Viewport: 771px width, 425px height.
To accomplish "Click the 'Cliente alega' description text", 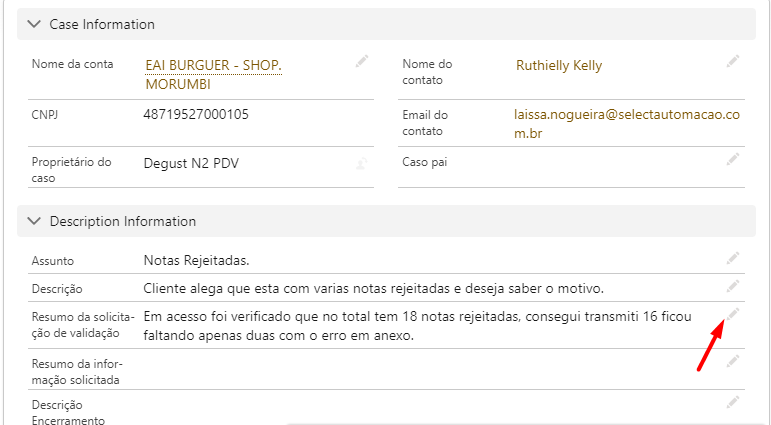I will pyautogui.click(x=374, y=289).
